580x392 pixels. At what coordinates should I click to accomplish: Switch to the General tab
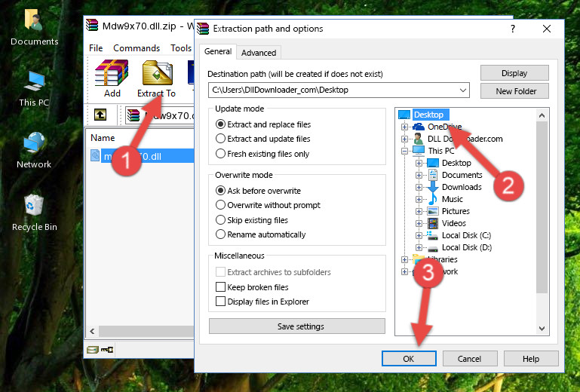pyautogui.click(x=218, y=51)
